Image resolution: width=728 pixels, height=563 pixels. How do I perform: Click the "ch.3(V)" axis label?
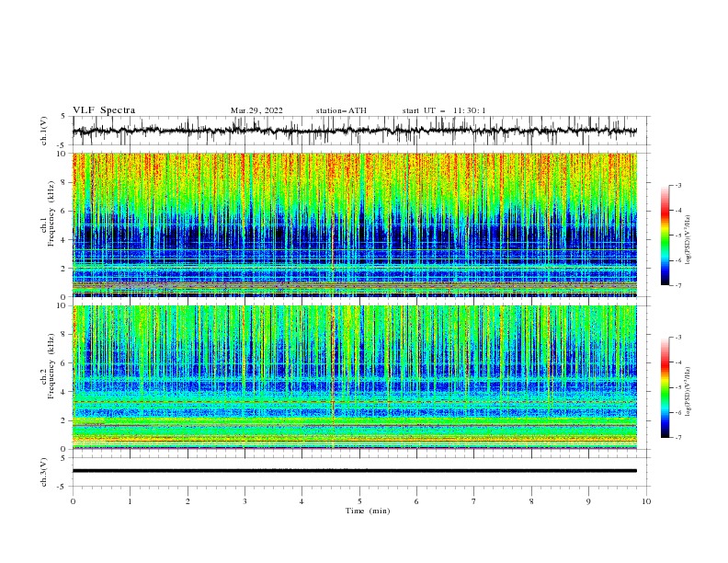click(x=44, y=472)
